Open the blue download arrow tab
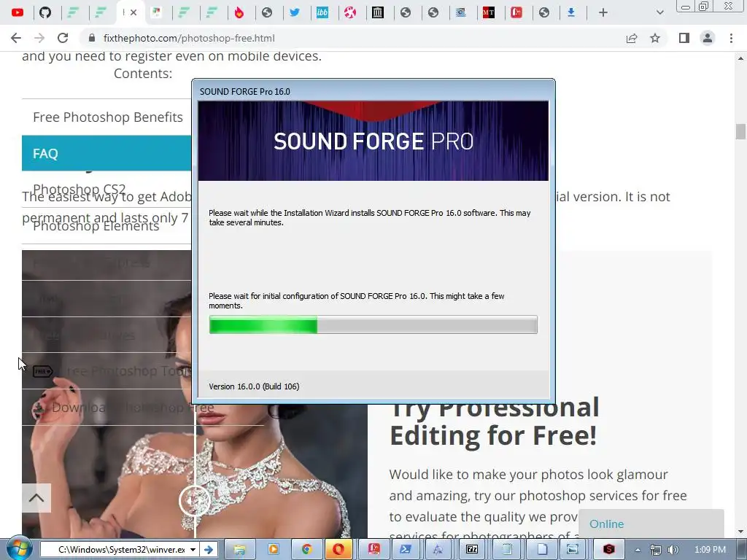This screenshot has width=747, height=560. tap(571, 12)
